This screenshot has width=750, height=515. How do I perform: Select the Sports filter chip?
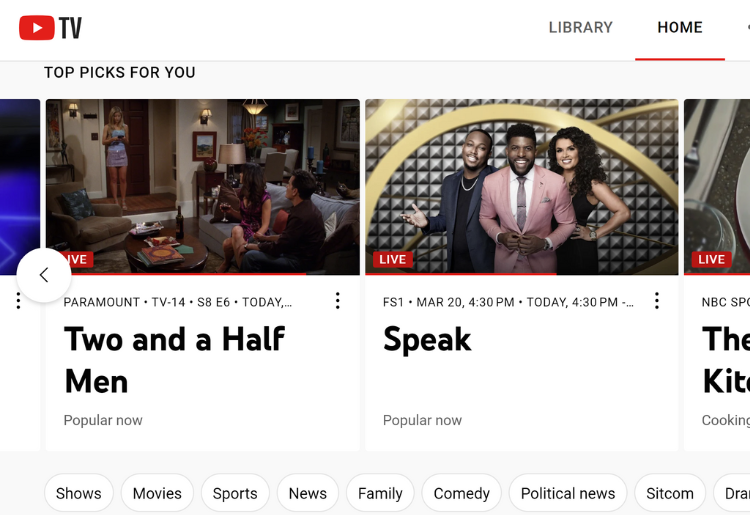click(x=235, y=493)
